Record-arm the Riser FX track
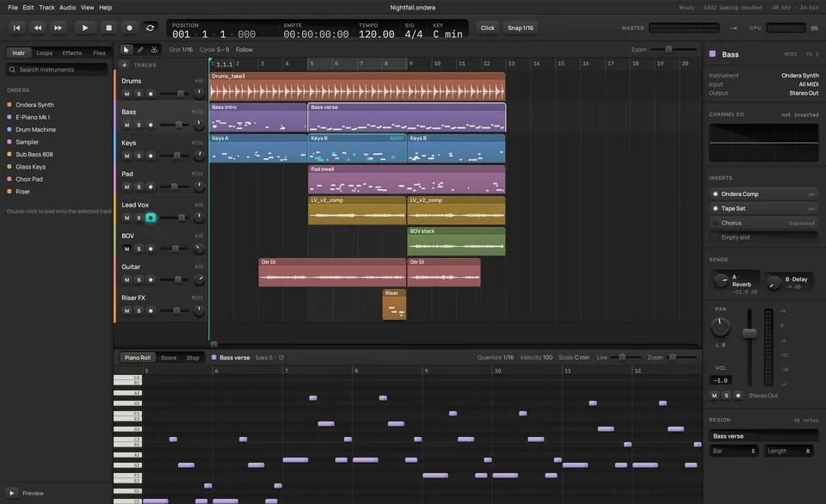This screenshot has width=826, height=504. point(151,310)
